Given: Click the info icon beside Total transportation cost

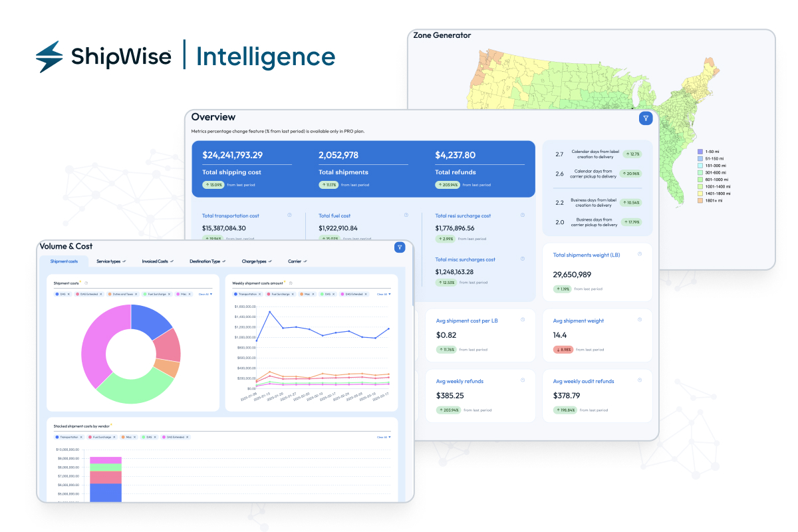Looking at the screenshot, I should point(289,215).
